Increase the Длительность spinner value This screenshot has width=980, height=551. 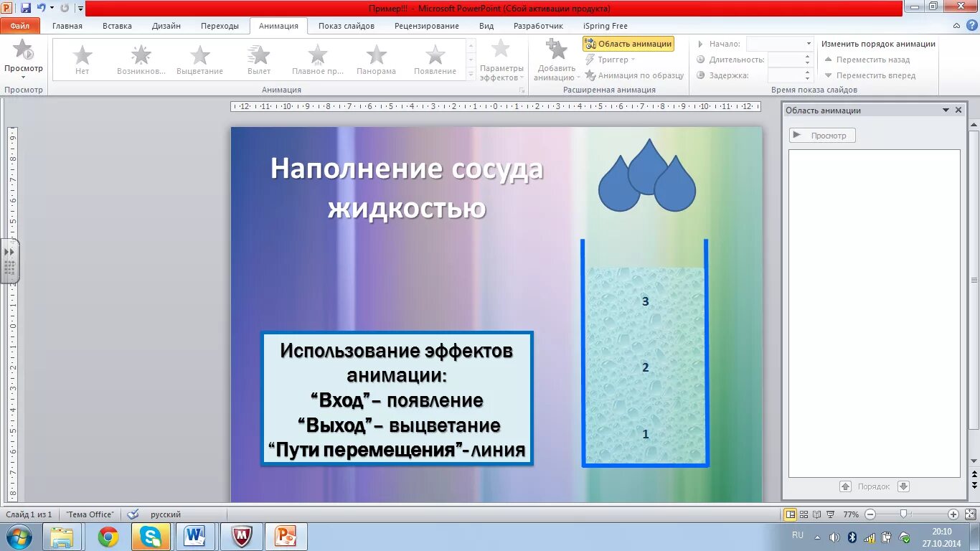pyautogui.click(x=809, y=57)
